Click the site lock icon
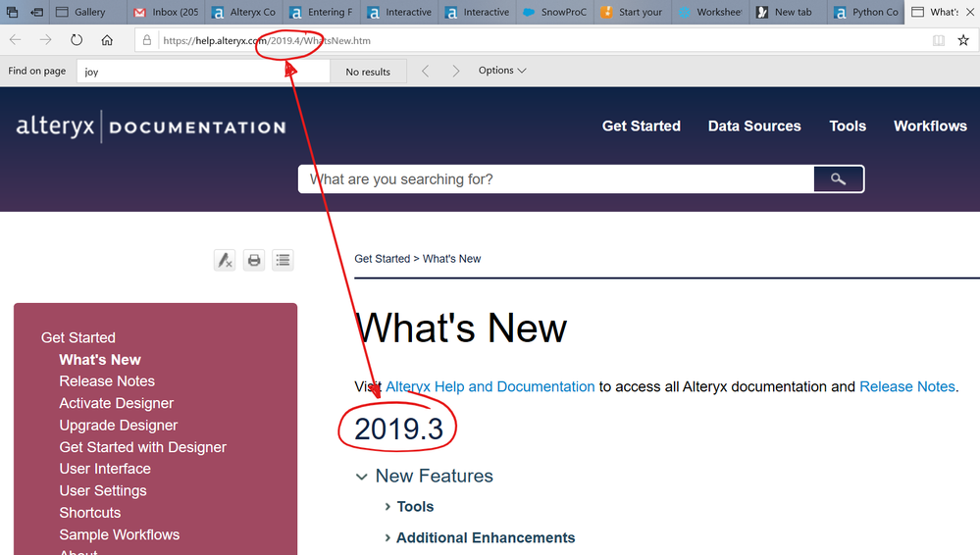The height and width of the screenshot is (555, 980). coord(147,40)
